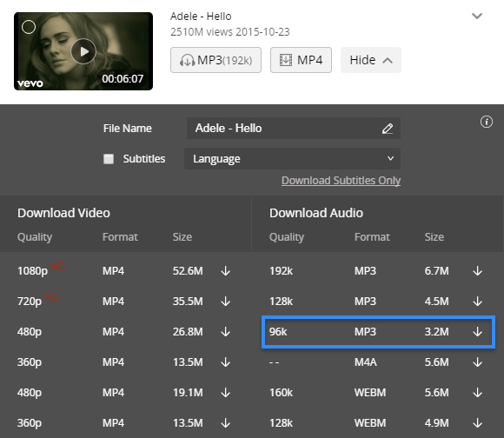This screenshot has height=438, width=504.
Task: Download MP3 192k with headphone button
Action: pos(216,60)
